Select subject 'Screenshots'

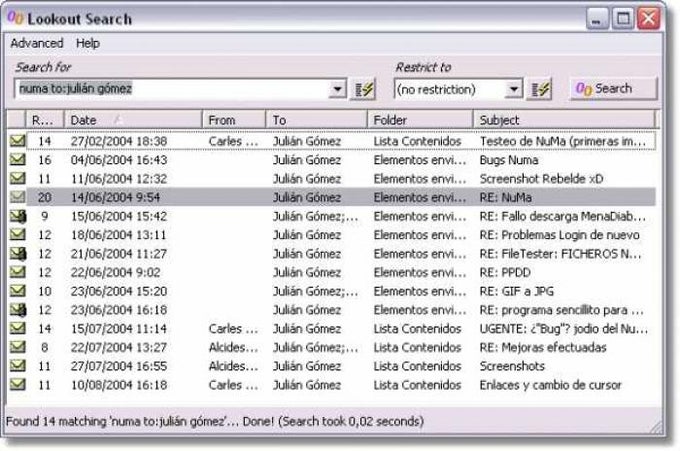pos(512,366)
